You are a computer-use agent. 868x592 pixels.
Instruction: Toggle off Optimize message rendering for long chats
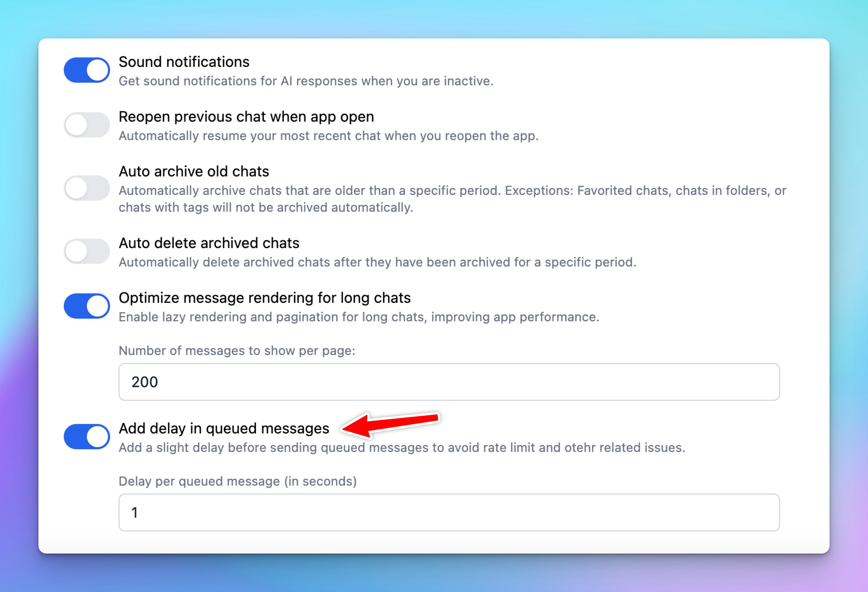tap(87, 306)
